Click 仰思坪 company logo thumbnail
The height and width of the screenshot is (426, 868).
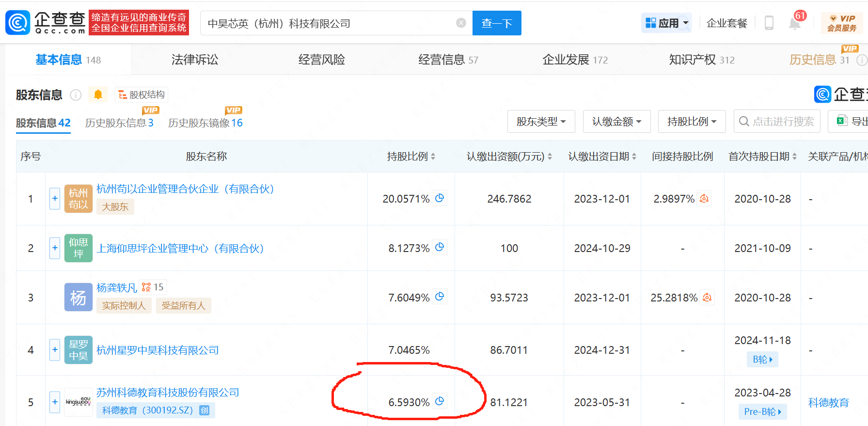pos(78,248)
